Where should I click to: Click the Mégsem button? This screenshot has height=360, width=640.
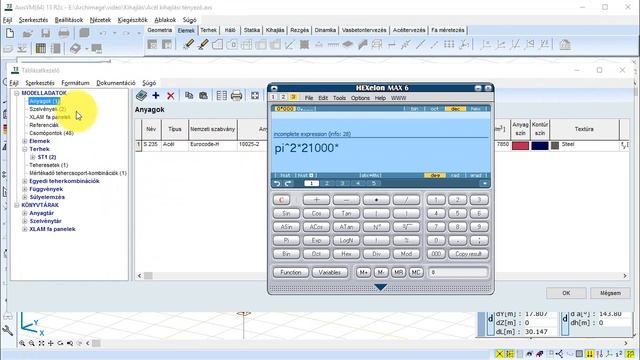(x=611, y=293)
